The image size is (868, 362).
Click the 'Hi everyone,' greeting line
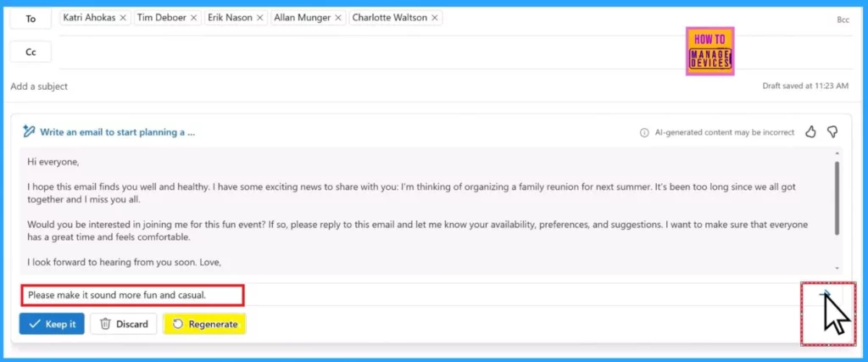tap(53, 162)
